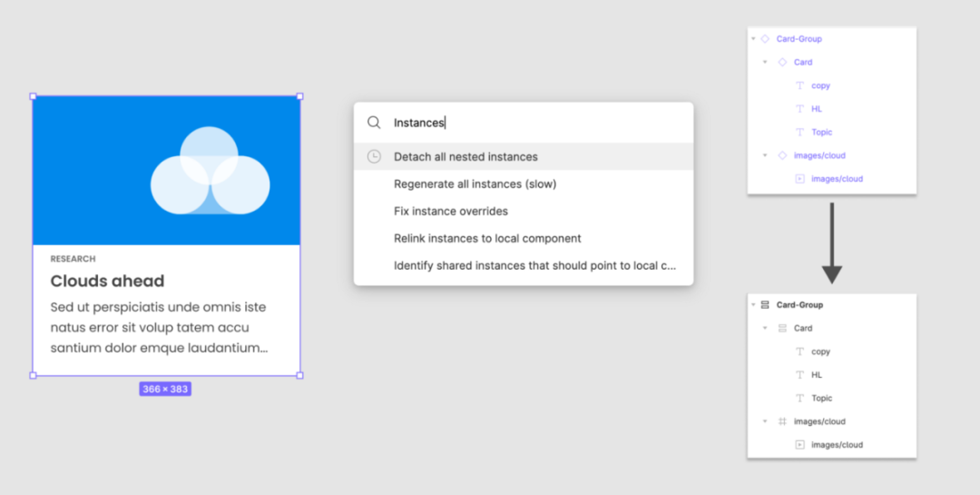Collapse the purple images/cloud instance layer
Screen dimensions: 980x495
(765, 155)
